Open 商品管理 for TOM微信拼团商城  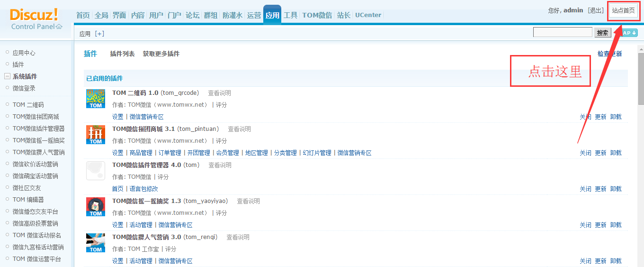pyautogui.click(x=141, y=153)
